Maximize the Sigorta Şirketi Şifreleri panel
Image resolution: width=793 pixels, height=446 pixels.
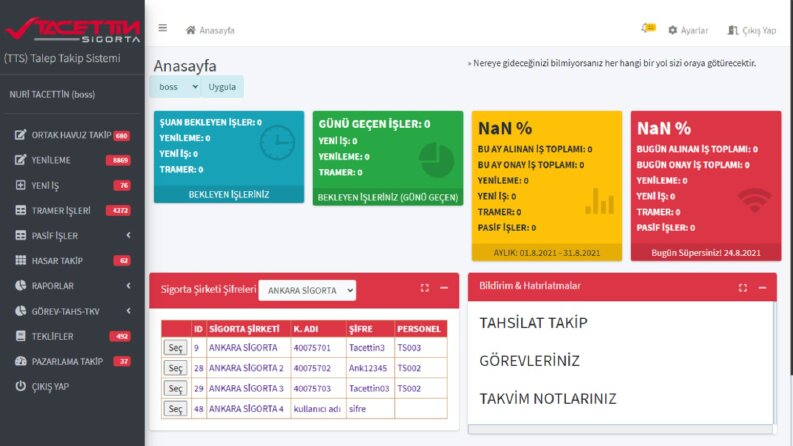(425, 288)
